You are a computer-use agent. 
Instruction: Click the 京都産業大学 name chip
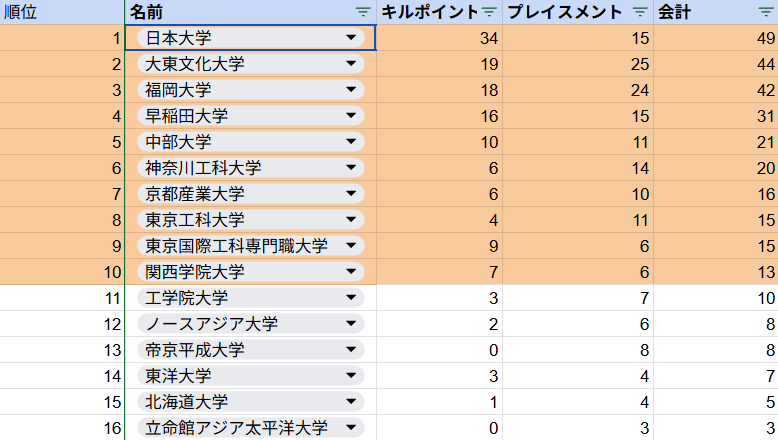click(251, 193)
